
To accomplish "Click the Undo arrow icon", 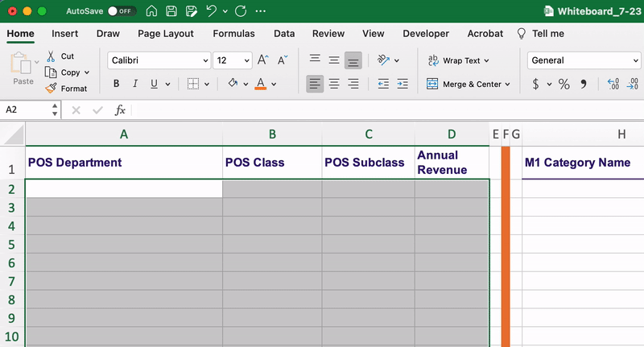I will pyautogui.click(x=211, y=11).
